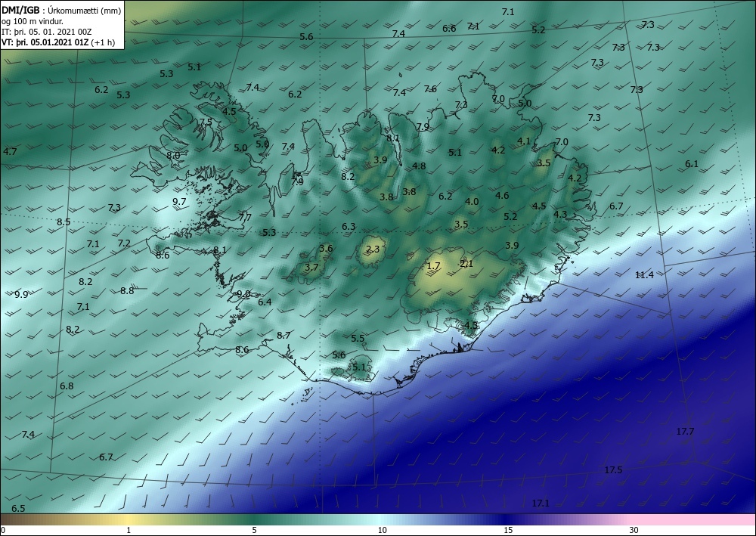Viewport: 756px width, 536px height.
Task: Click the 'DMI/IGB' title label
Action: (20, 11)
